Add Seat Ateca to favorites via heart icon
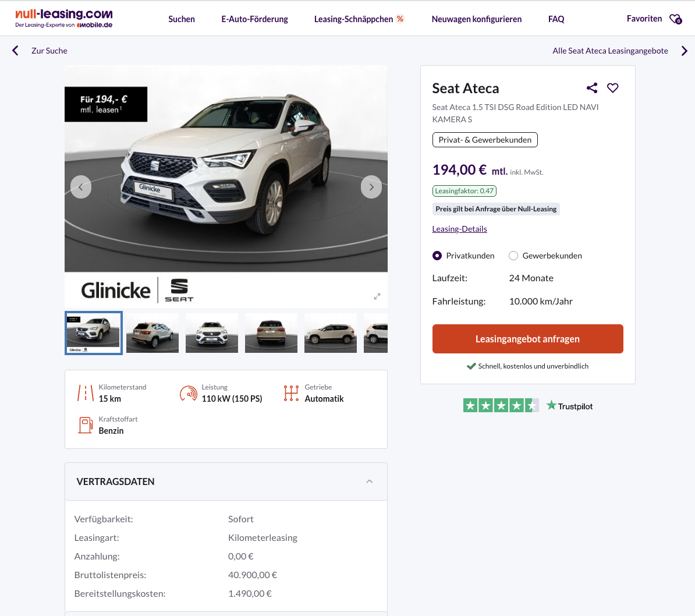 [x=613, y=88]
